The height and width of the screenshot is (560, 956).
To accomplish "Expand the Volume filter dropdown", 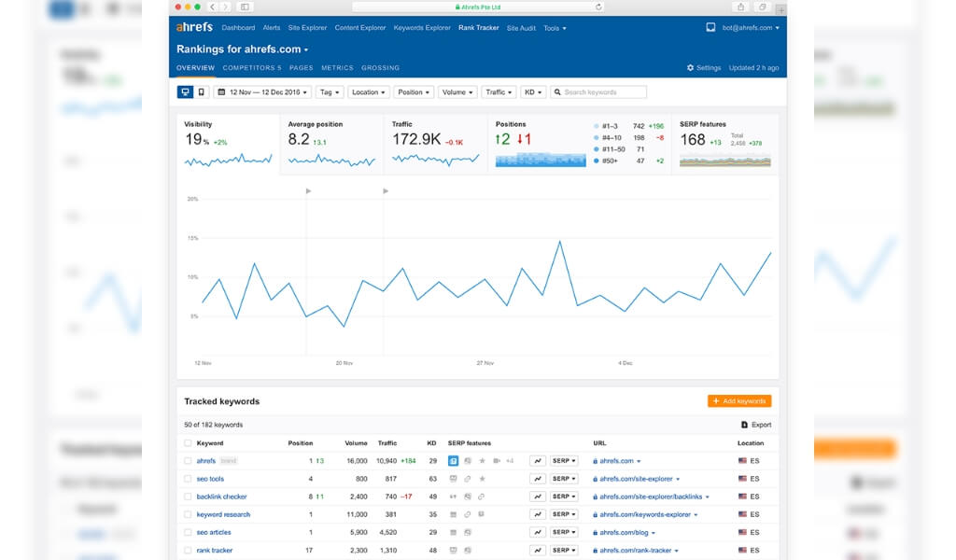I will pos(457,92).
